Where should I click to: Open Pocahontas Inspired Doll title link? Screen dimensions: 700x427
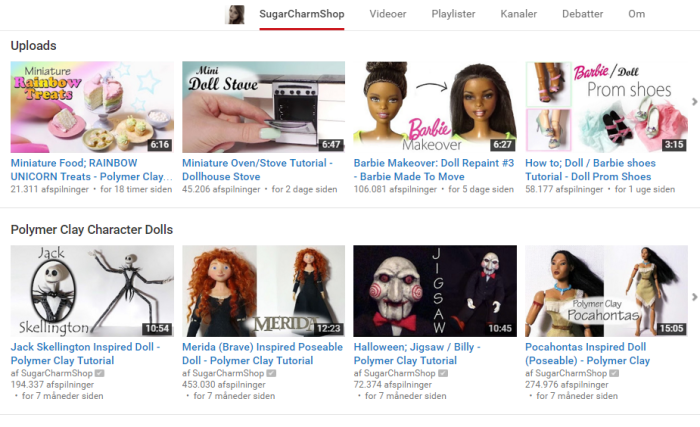(x=588, y=354)
